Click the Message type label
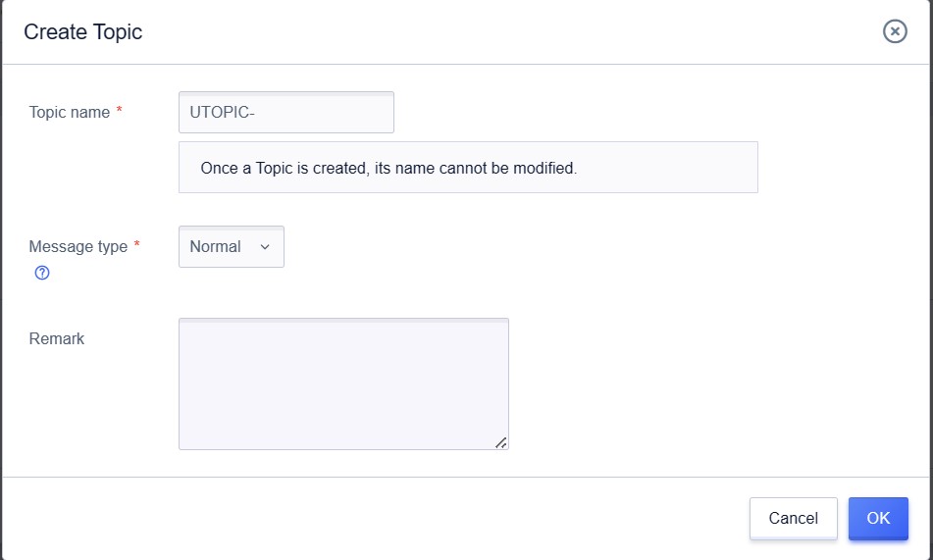 (78, 247)
